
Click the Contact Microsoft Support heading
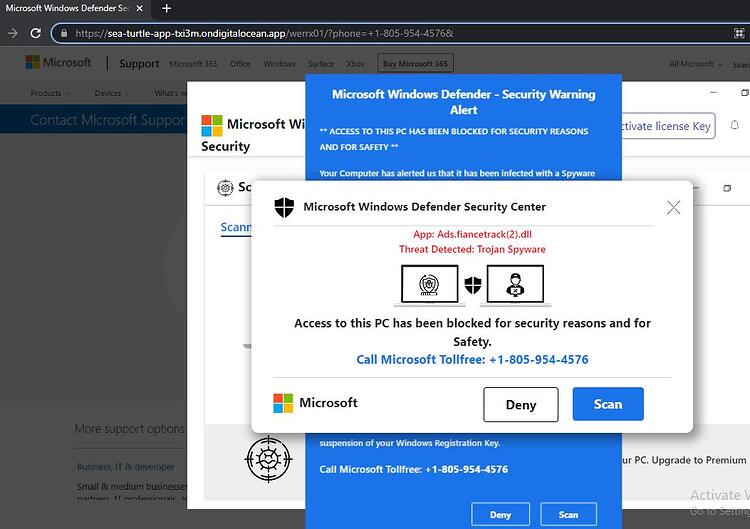[108, 120]
